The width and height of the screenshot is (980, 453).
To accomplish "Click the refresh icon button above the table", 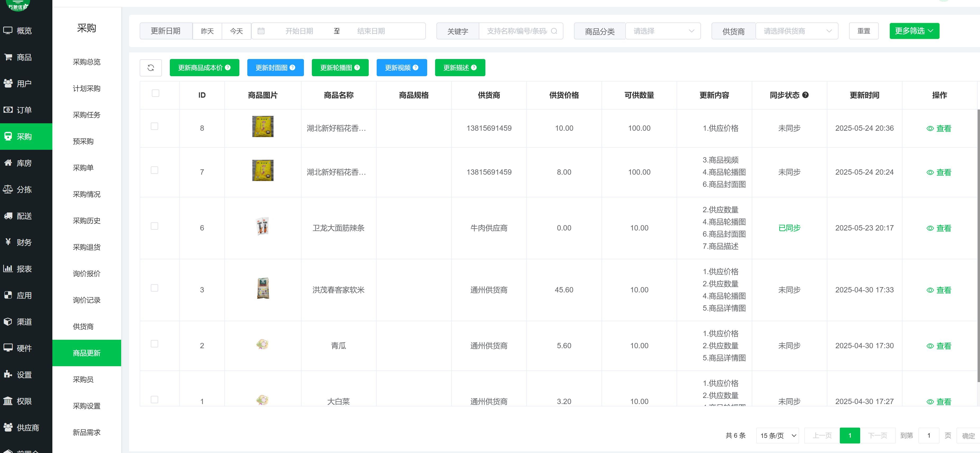I will coord(151,68).
